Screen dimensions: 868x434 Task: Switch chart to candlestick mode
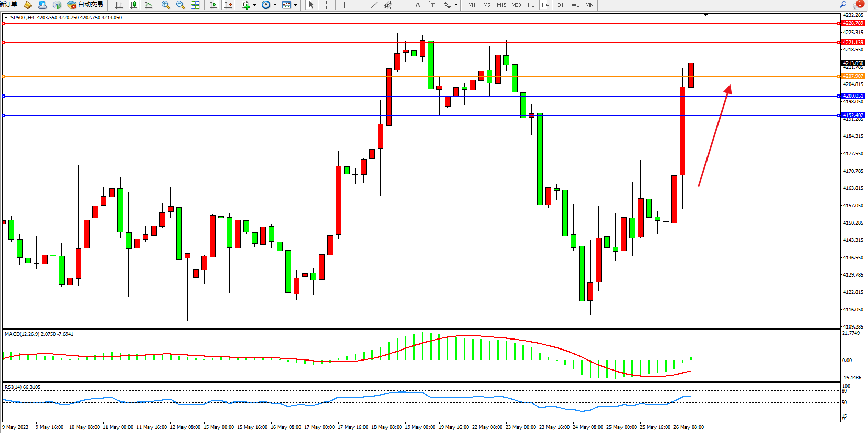coord(134,5)
